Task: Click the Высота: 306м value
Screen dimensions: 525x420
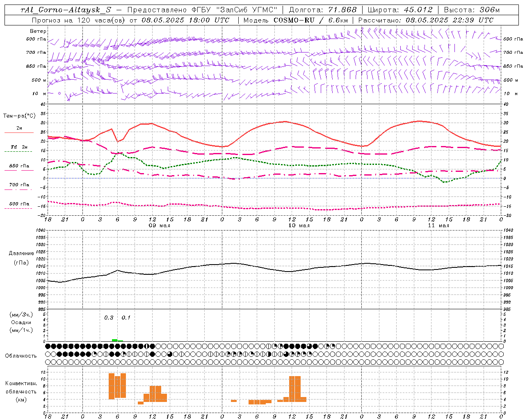Action: point(472,10)
